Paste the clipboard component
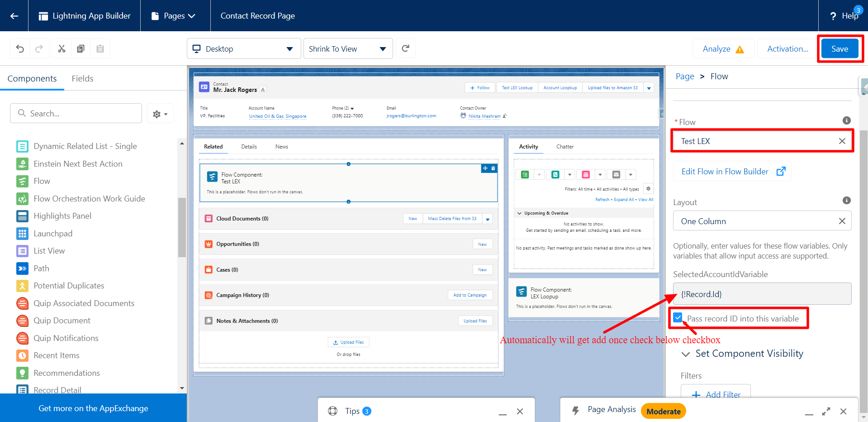The image size is (868, 422). (100, 48)
